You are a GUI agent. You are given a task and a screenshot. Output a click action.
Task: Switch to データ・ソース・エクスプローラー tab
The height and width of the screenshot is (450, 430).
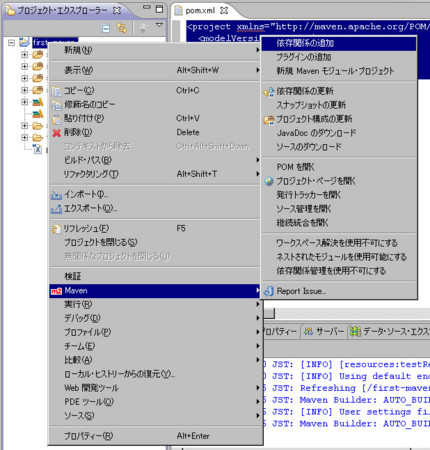[x=389, y=332]
